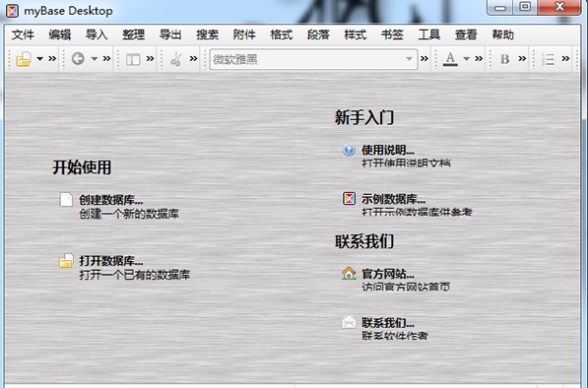Open the dropdown arrow next to folder icon
588x388 pixels.
pos(39,59)
